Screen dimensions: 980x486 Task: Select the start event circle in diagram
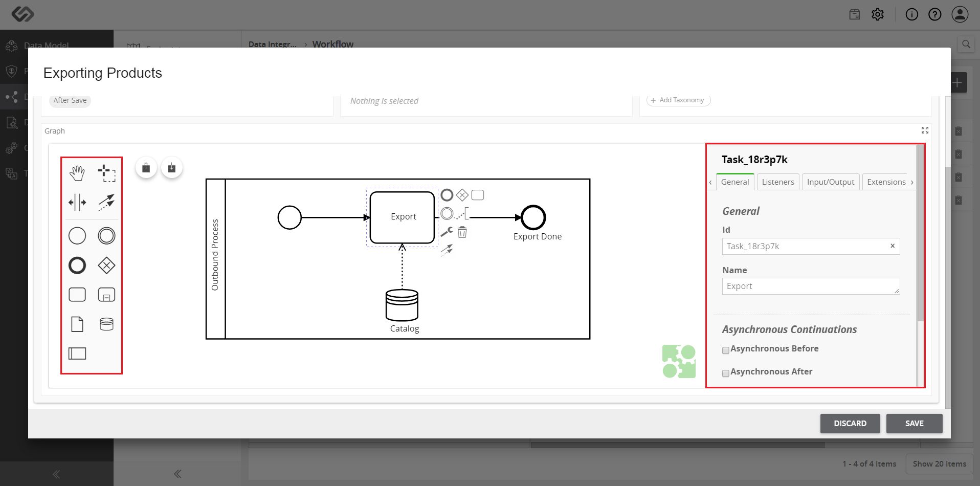coord(289,217)
